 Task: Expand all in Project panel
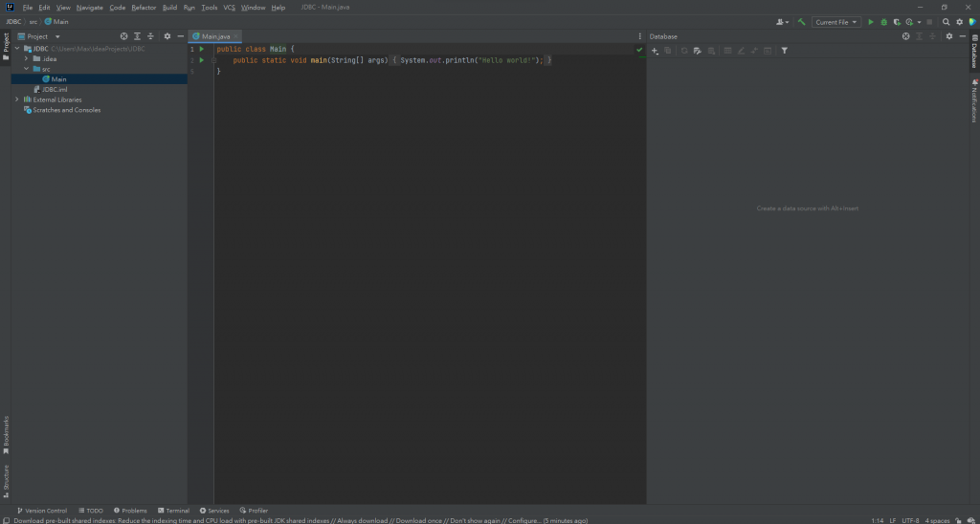point(137,36)
